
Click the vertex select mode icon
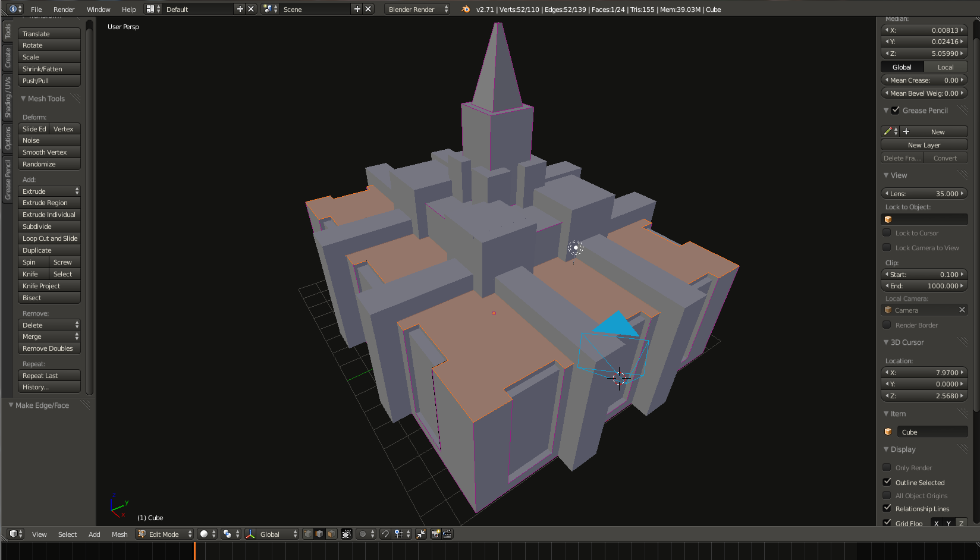308,534
